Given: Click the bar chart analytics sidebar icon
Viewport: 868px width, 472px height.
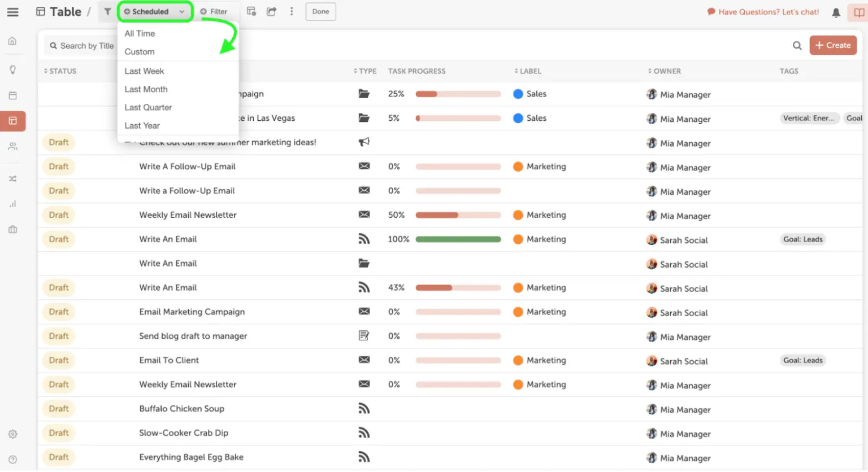Looking at the screenshot, I should tap(12, 204).
